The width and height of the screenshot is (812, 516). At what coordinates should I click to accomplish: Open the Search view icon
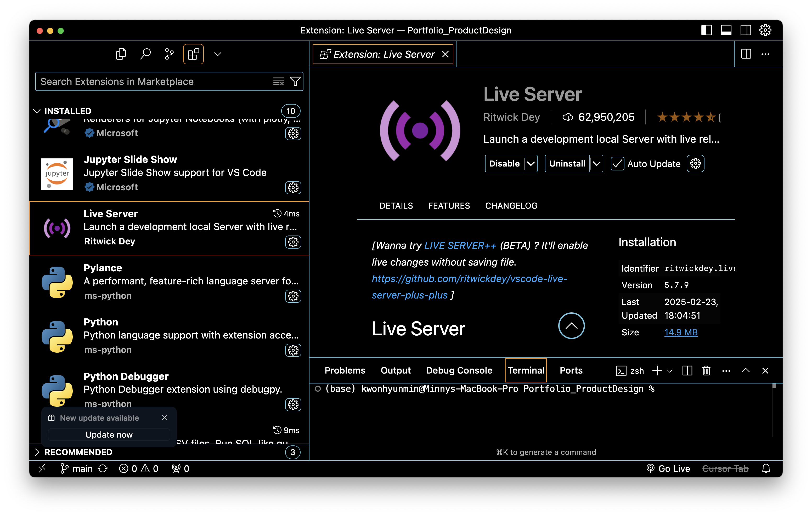[x=145, y=54]
